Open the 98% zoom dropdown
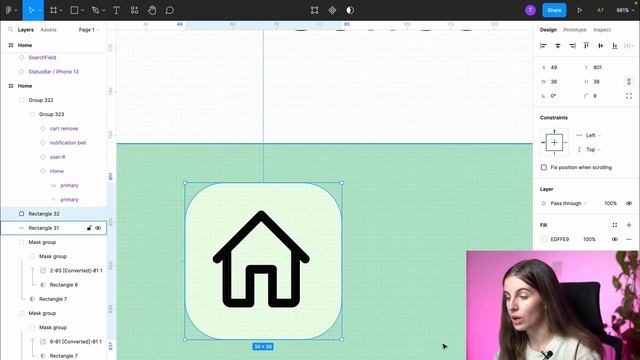640x360 pixels. click(625, 10)
